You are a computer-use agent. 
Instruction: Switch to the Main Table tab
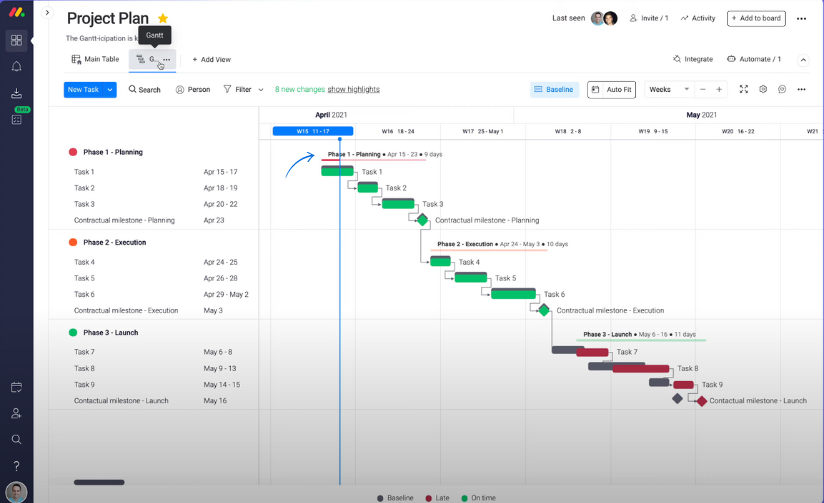coord(96,59)
